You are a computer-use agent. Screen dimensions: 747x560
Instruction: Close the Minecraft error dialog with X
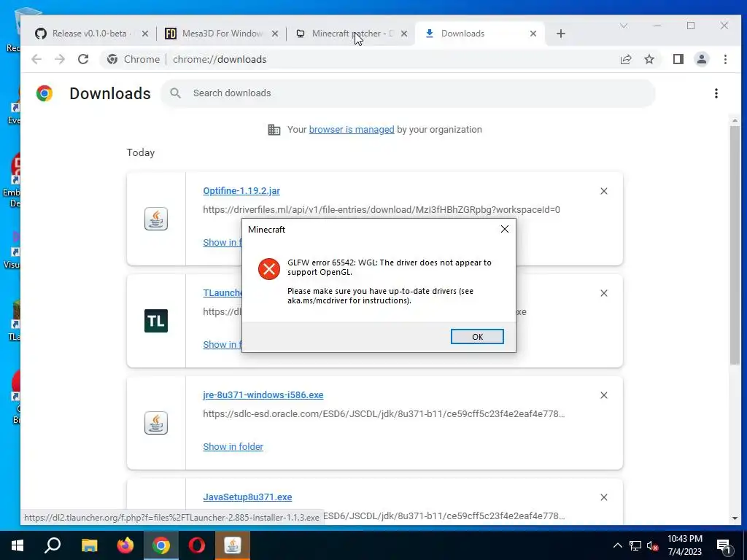pos(505,229)
